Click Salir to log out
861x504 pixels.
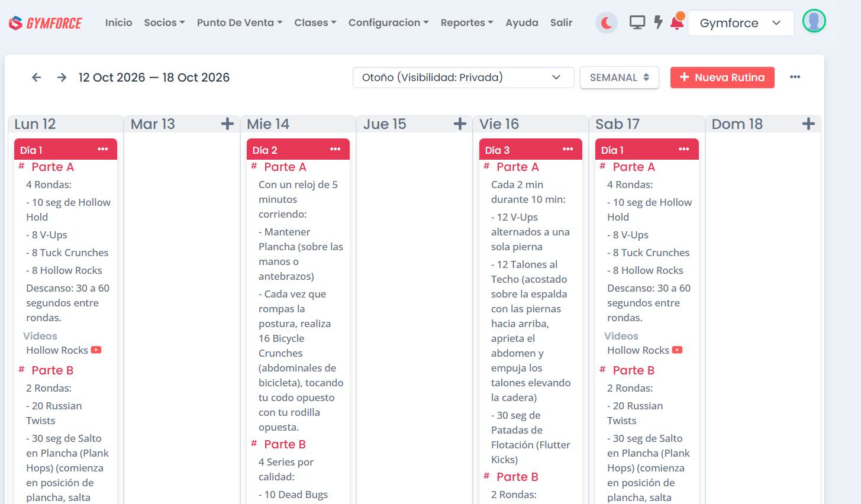[x=561, y=22]
